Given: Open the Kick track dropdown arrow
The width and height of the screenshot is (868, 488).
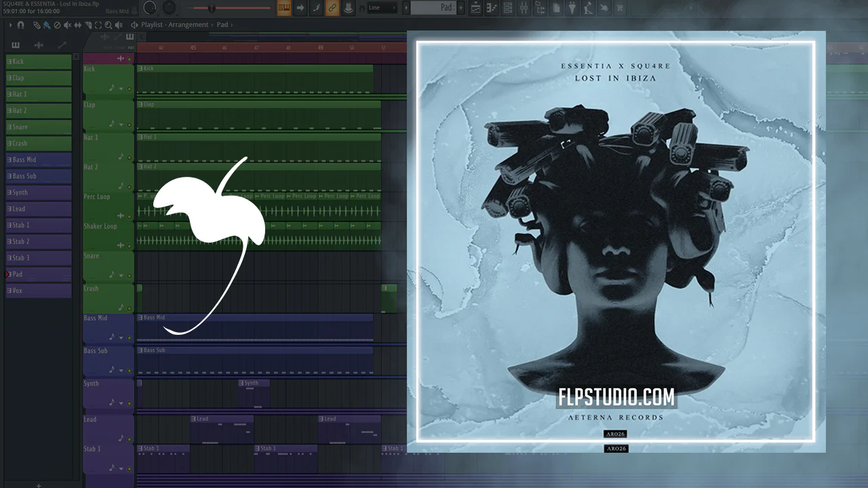Looking at the screenshot, I should pyautogui.click(x=122, y=88).
